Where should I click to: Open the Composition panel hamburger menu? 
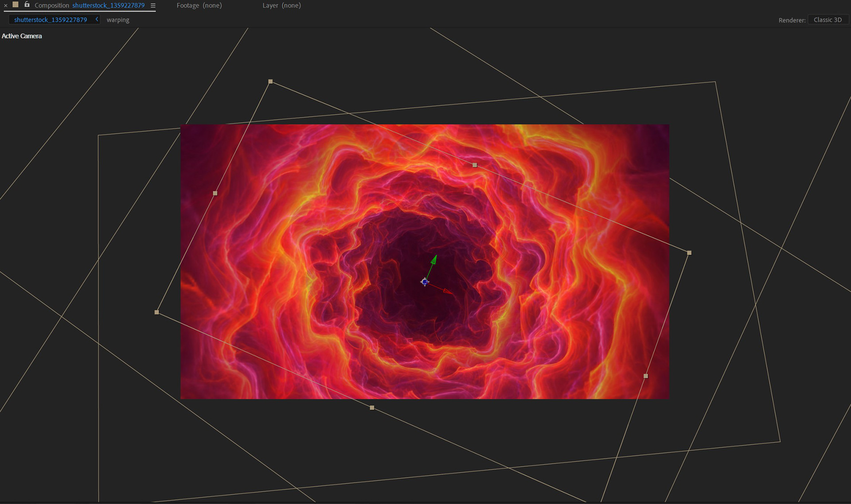(153, 6)
